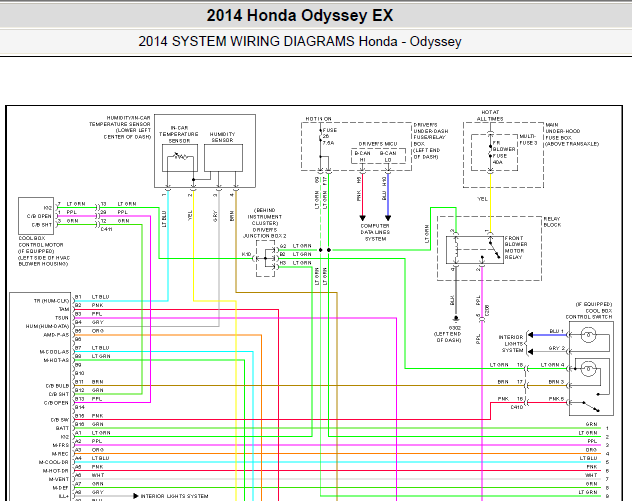
Task: Click the C411 connector label
Action: (x=106, y=229)
